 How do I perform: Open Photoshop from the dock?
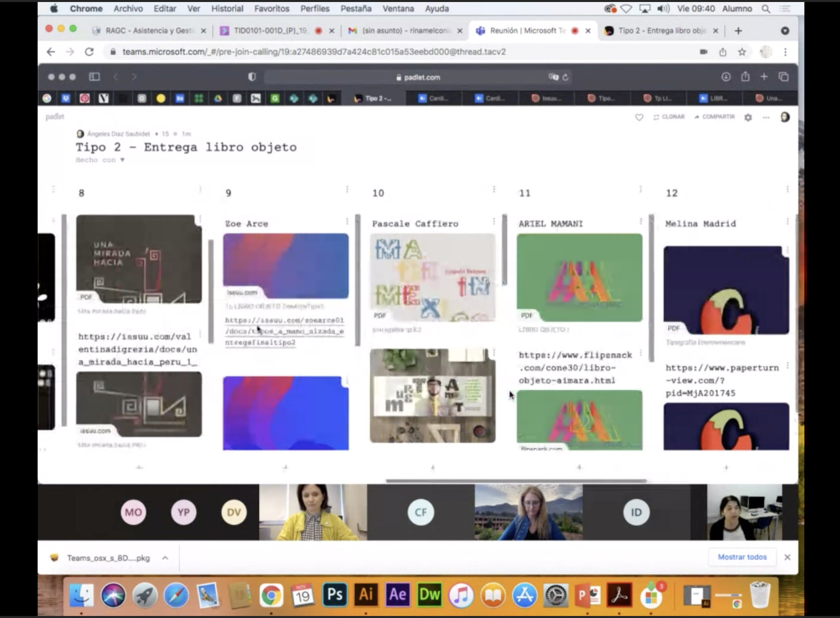335,595
